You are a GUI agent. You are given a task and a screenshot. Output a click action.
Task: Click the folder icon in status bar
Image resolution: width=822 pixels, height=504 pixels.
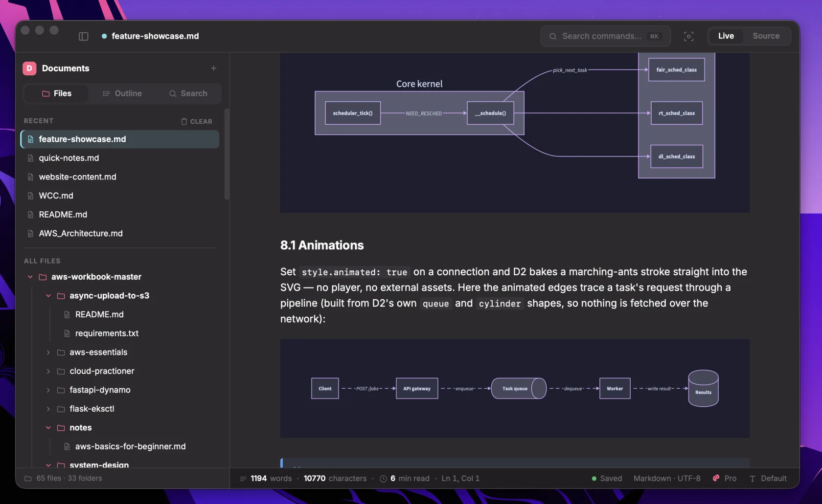(x=28, y=479)
